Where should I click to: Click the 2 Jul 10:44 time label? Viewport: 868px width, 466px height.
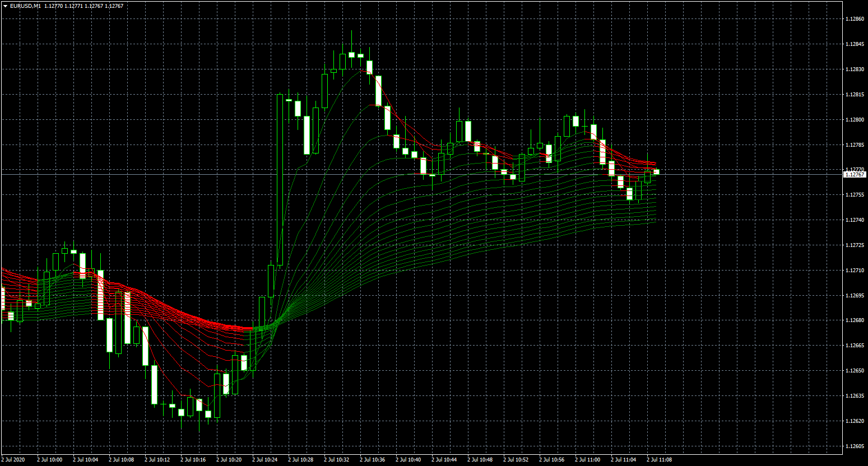coord(444,460)
